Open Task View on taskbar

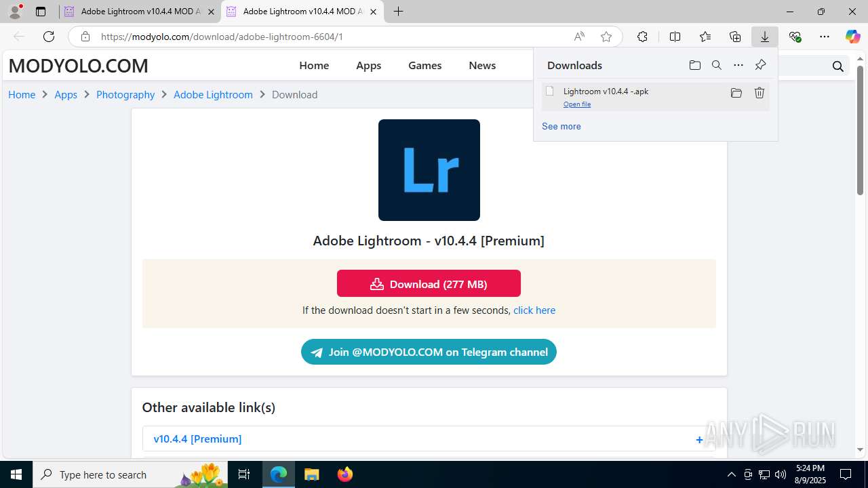tap(244, 474)
